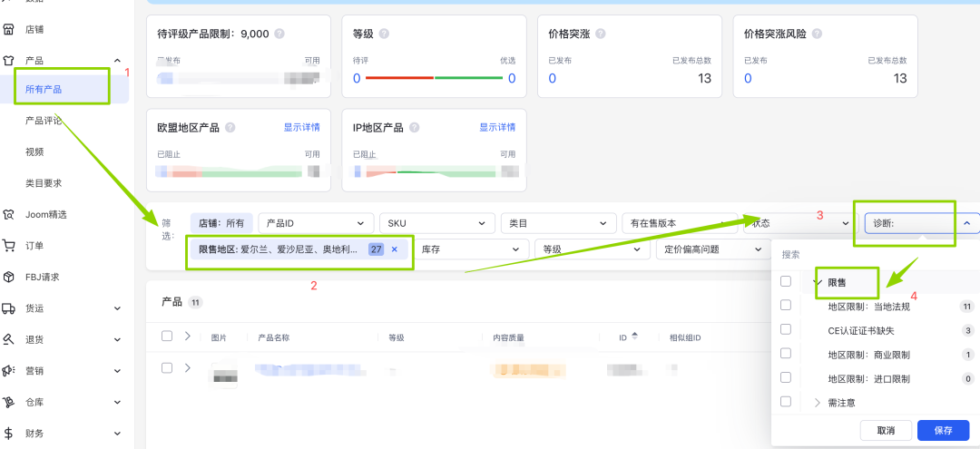This screenshot has width=980, height=449.
Task: Open 订单 via shopping cart icon
Action: tap(9, 246)
